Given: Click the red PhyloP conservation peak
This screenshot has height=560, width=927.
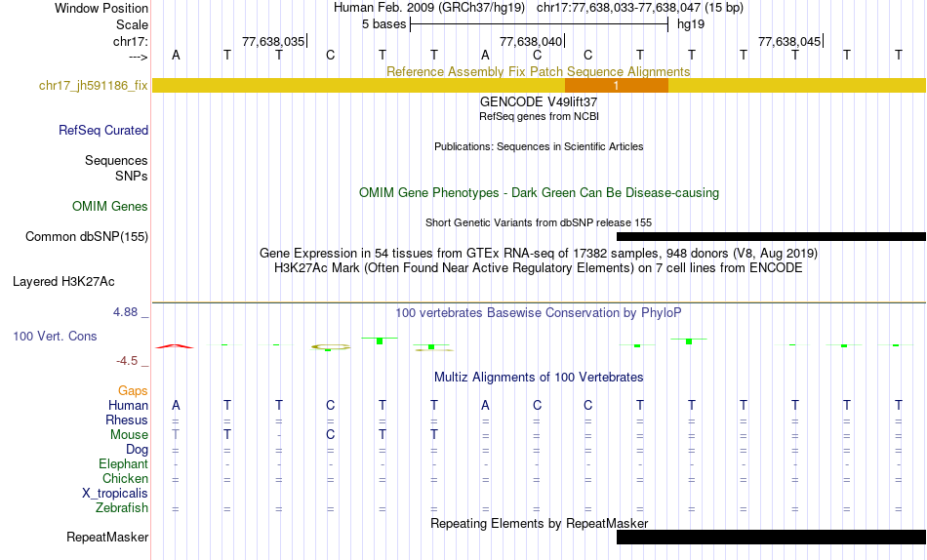Looking at the screenshot, I should pyautogui.click(x=175, y=346).
